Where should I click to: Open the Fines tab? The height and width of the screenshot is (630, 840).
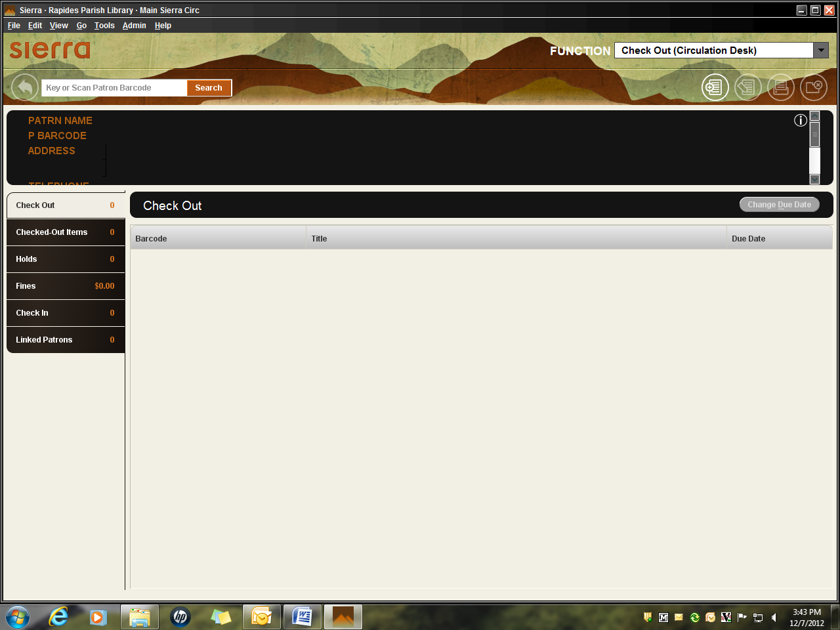coord(65,286)
